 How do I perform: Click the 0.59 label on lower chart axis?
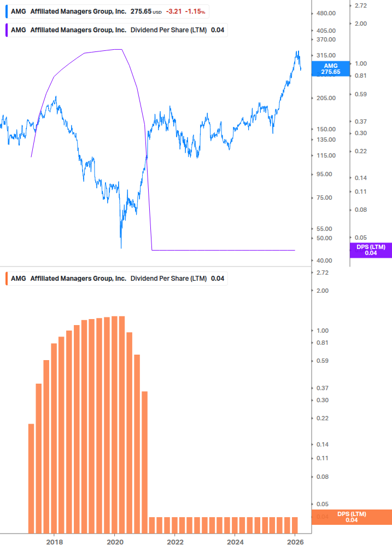322,361
